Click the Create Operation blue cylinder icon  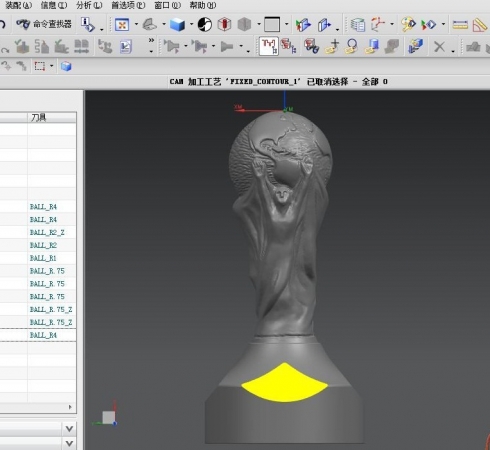pos(372,46)
